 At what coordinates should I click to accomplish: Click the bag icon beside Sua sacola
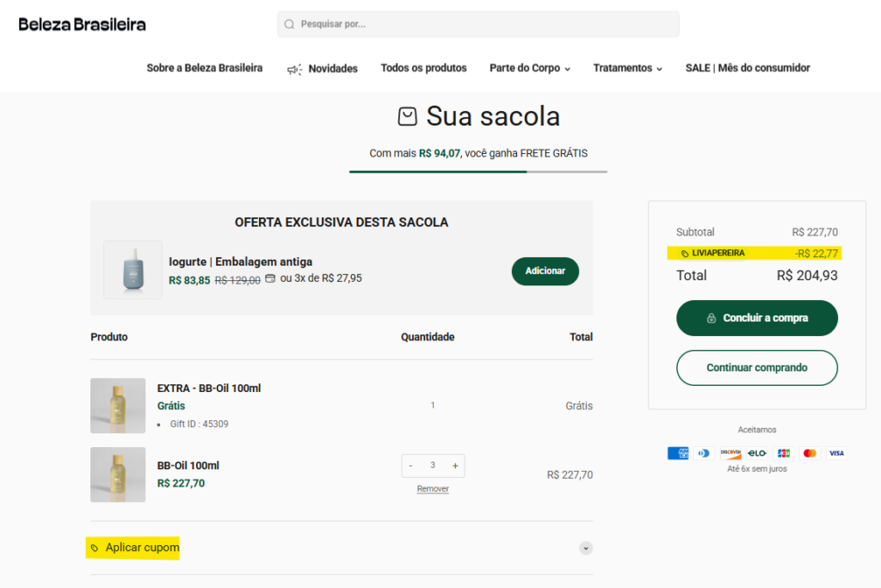[x=407, y=116]
